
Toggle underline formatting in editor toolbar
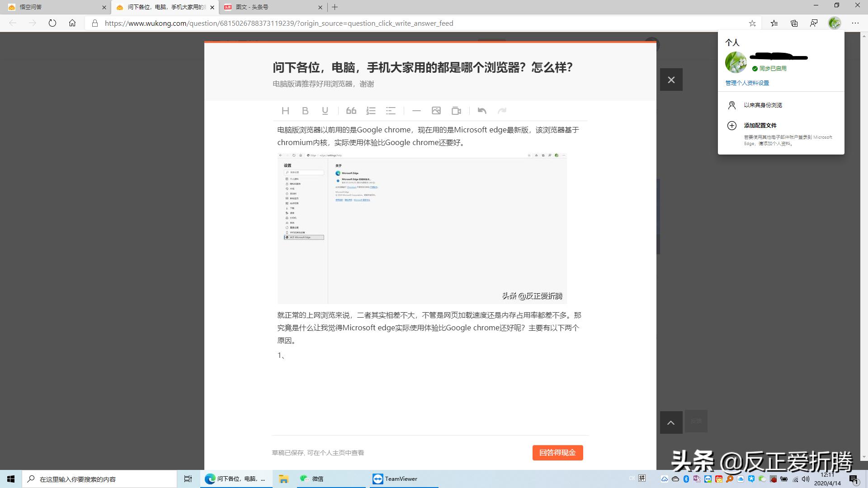click(x=325, y=111)
